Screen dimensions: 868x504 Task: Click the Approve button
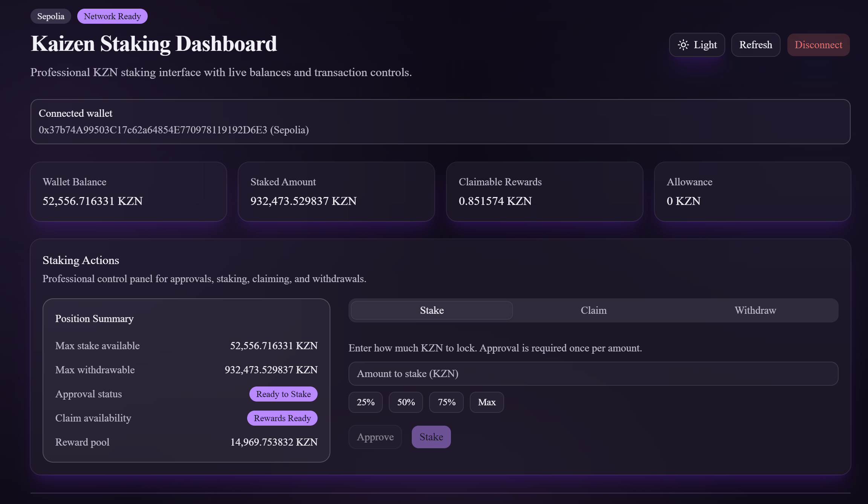pos(375,437)
